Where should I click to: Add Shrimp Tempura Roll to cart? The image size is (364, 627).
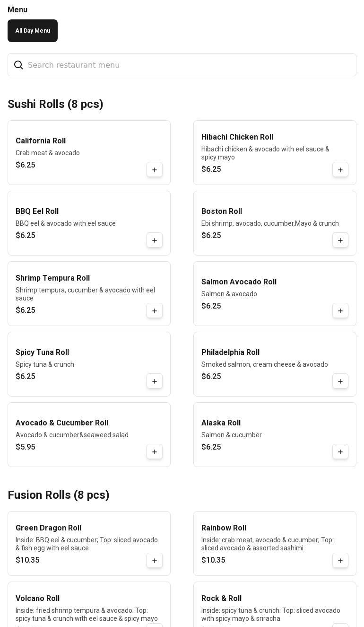coord(155,311)
